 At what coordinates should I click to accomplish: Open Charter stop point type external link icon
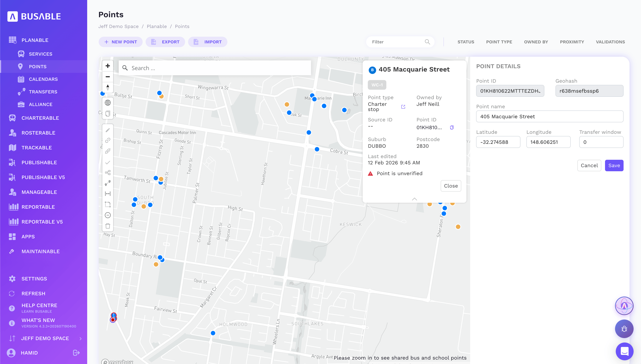(403, 107)
